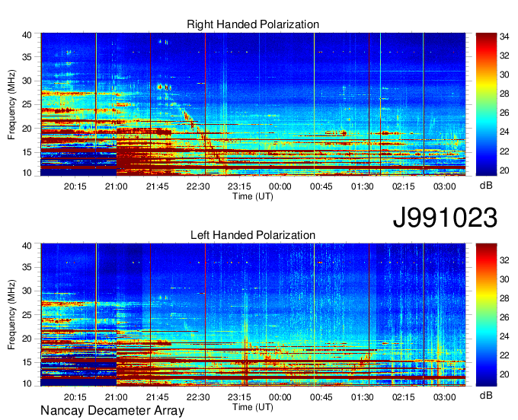Viewport: 518px width, 420px height.
Task: Click 21:00 time tick under Left Handed plot
Action: (x=117, y=397)
